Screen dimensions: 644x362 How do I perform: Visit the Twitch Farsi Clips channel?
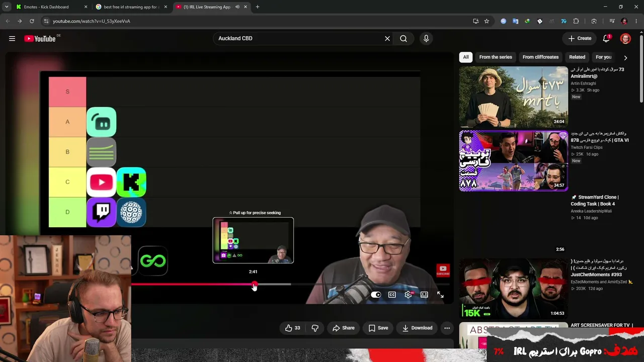coord(587,147)
